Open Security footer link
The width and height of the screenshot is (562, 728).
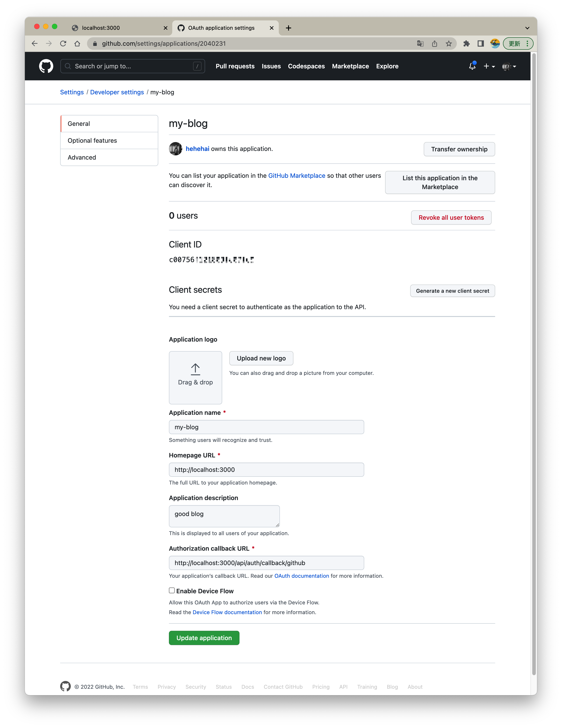coord(196,687)
